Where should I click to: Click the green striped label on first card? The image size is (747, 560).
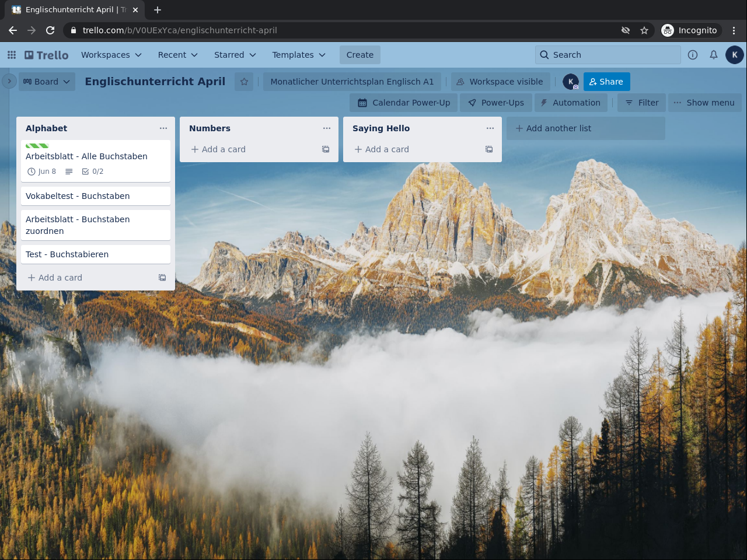[37, 146]
